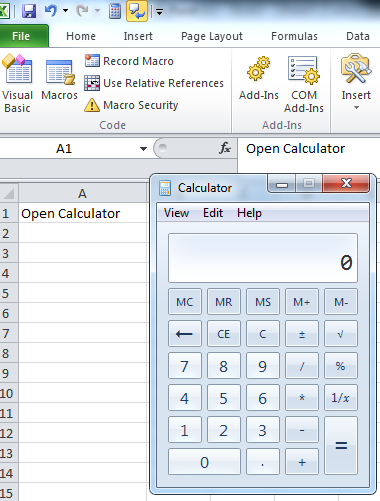Viewport: 380px width, 501px height.
Task: Click the calculator icon in quick access toolbar
Action: (115, 12)
